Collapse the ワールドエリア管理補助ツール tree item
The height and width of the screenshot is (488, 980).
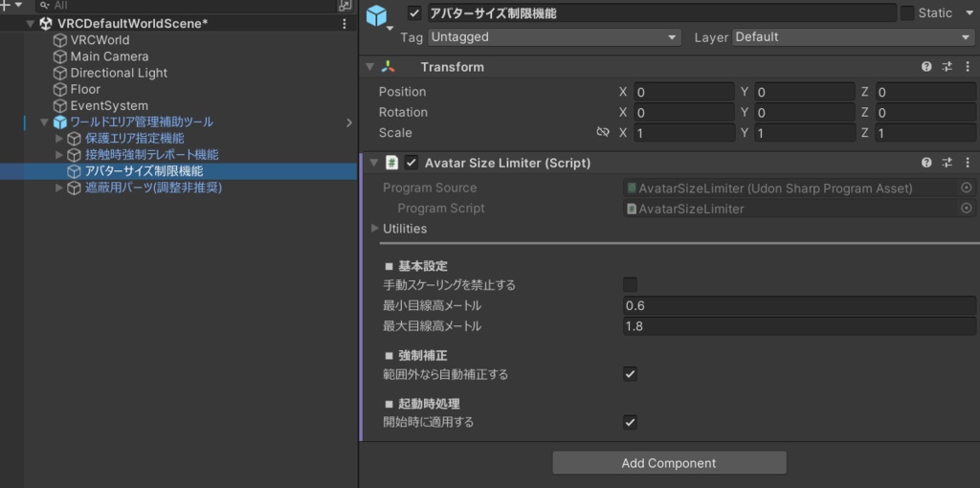click(44, 122)
